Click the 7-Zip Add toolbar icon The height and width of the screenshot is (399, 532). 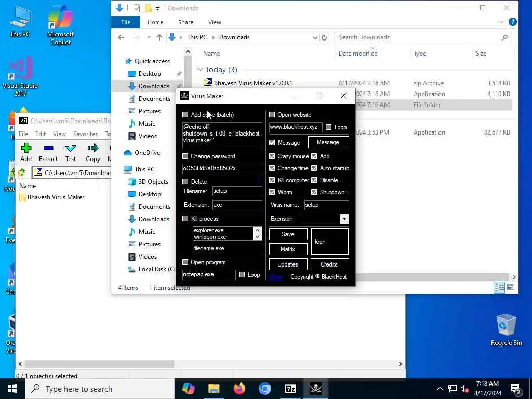point(26,148)
